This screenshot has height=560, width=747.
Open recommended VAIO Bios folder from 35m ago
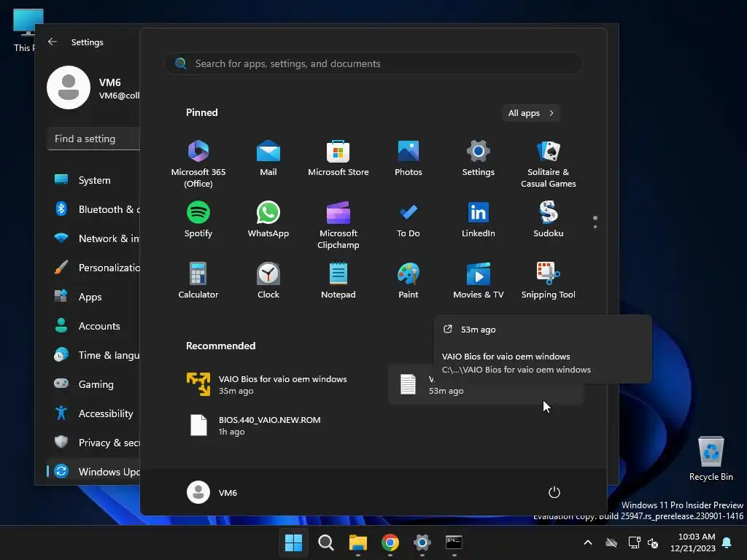pyautogui.click(x=276, y=384)
